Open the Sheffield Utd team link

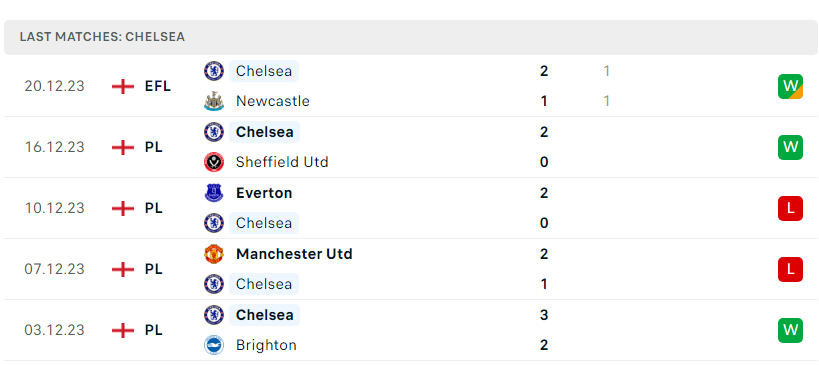[x=282, y=162]
